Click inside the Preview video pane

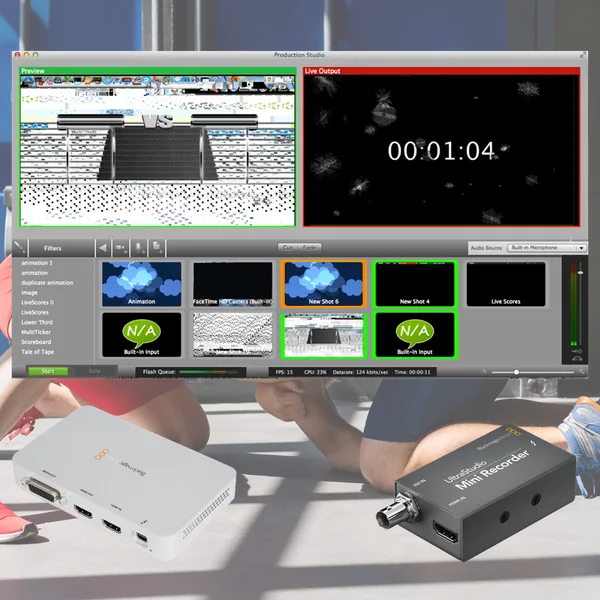click(158, 150)
